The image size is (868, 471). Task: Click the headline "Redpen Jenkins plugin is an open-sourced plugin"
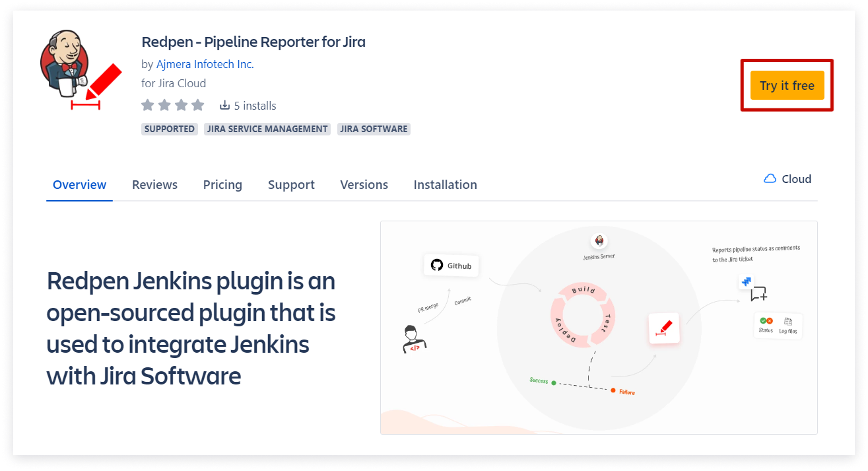click(191, 328)
